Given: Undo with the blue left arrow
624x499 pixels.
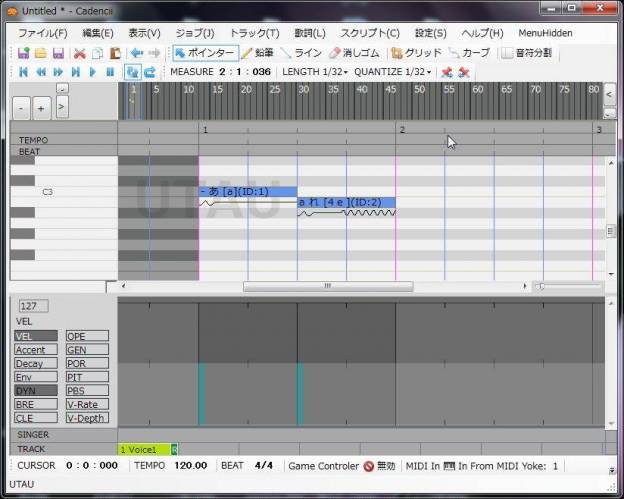Looking at the screenshot, I should (x=136, y=53).
